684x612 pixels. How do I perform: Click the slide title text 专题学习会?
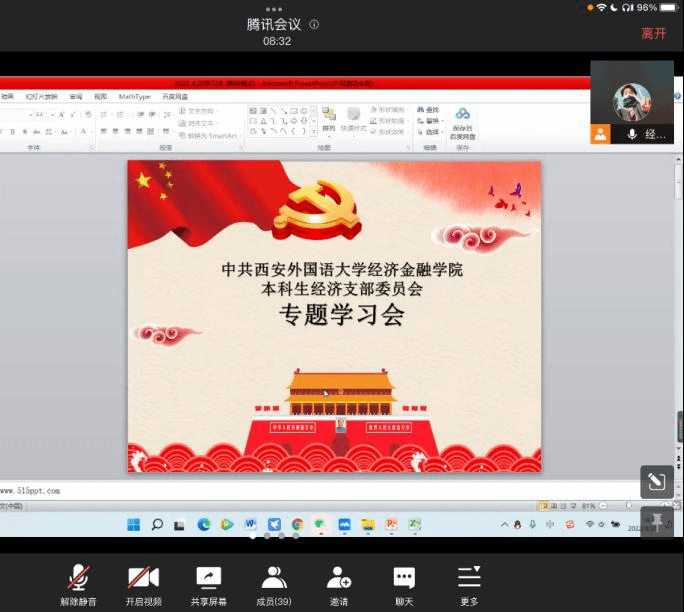pyautogui.click(x=341, y=316)
